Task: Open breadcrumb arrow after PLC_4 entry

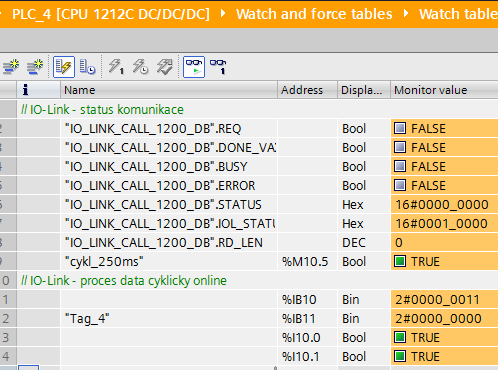Action: [223, 14]
